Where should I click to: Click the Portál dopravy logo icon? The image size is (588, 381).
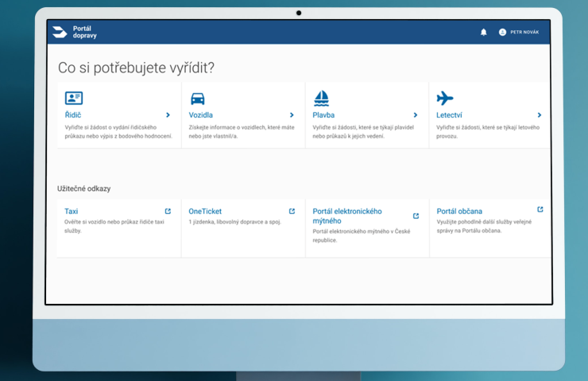[60, 32]
